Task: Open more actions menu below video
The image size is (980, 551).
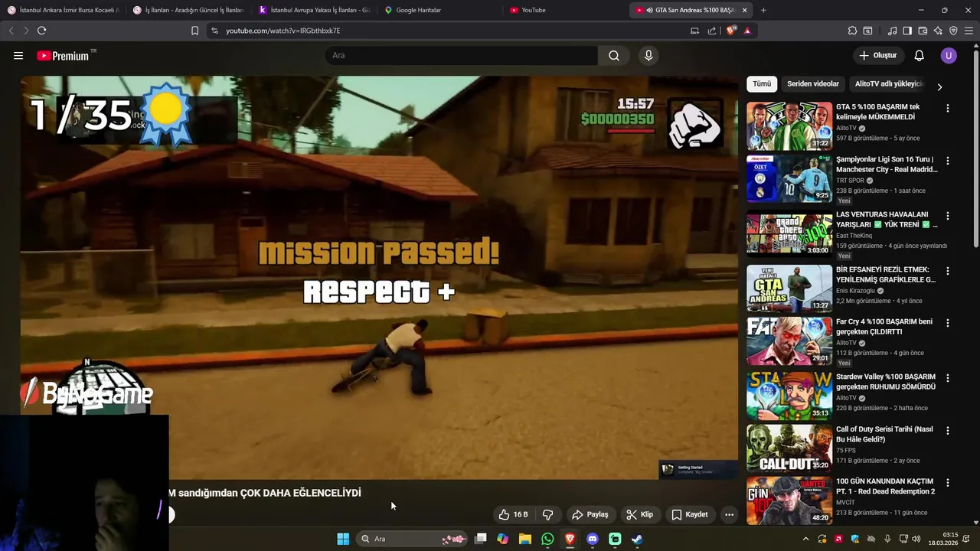Action: 729,514
